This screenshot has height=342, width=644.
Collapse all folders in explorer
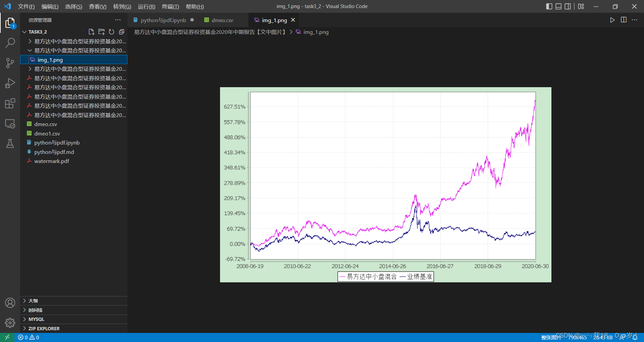pos(121,32)
